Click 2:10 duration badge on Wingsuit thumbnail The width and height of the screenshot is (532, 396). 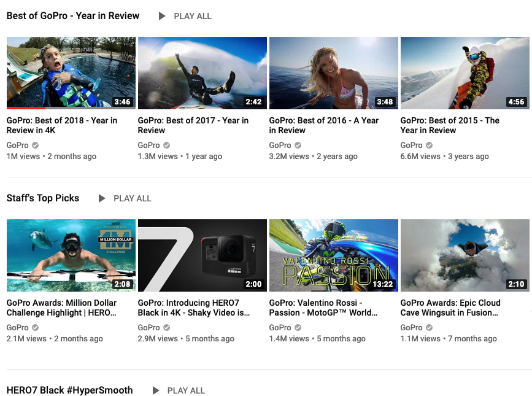click(x=517, y=284)
